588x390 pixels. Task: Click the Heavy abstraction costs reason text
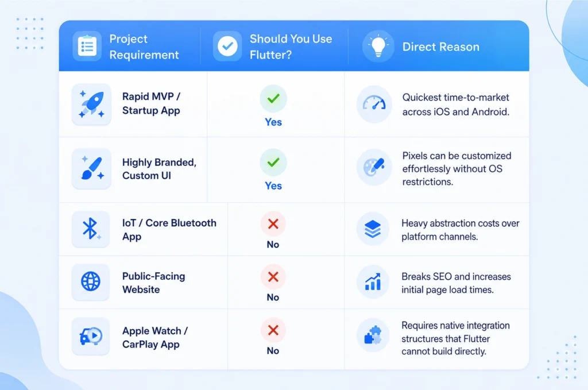click(461, 230)
